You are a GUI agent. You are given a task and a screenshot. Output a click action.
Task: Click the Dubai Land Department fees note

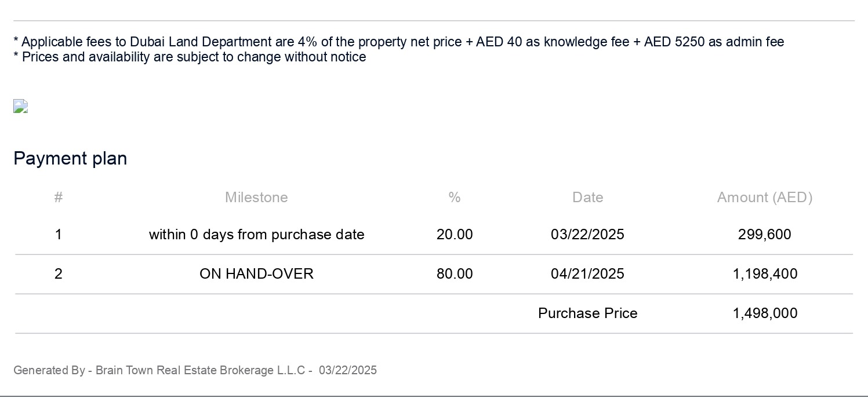point(398,42)
